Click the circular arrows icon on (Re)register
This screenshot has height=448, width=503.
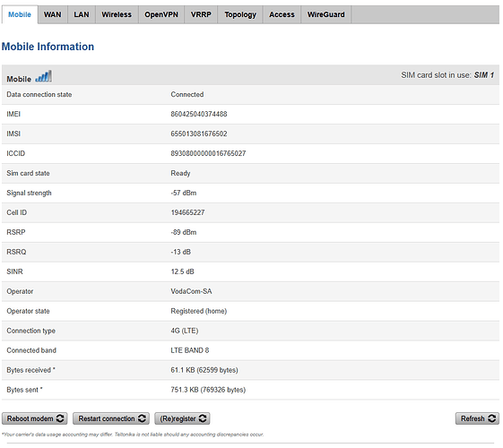(x=203, y=418)
